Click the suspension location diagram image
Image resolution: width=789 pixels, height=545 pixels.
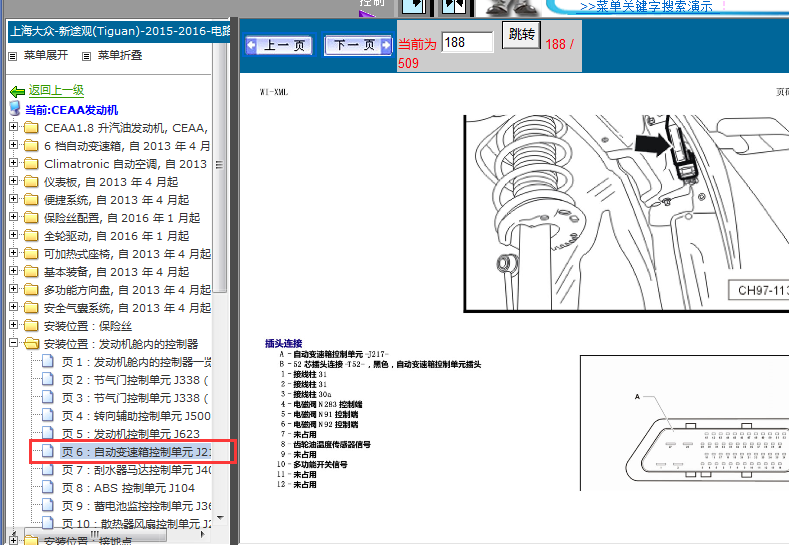626,214
